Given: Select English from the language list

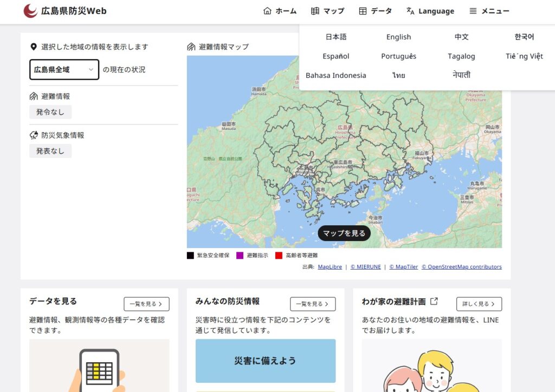Looking at the screenshot, I should (398, 37).
